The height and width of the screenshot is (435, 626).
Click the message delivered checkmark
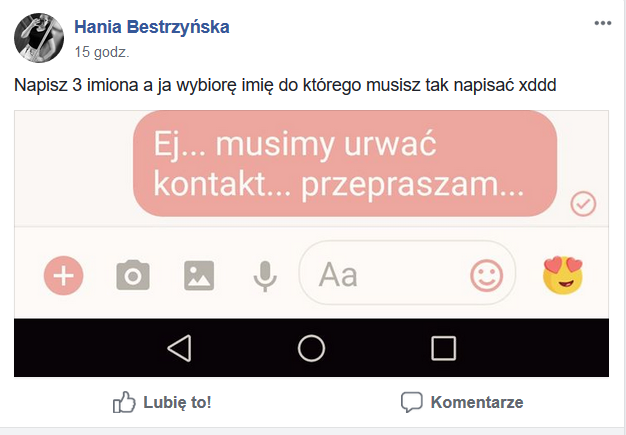coord(583,204)
